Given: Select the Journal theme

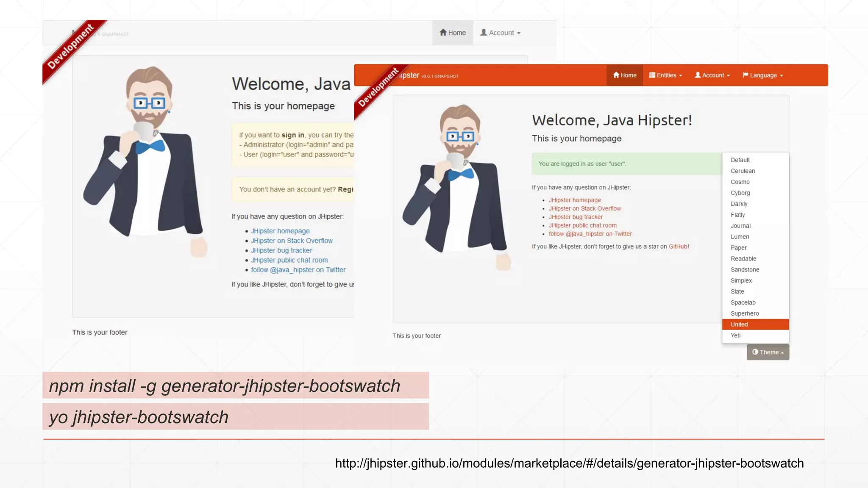Looking at the screenshot, I should point(755,226).
